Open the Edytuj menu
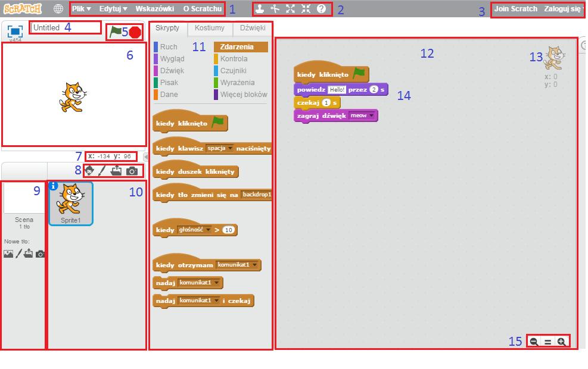The height and width of the screenshot is (369, 588). (x=113, y=8)
